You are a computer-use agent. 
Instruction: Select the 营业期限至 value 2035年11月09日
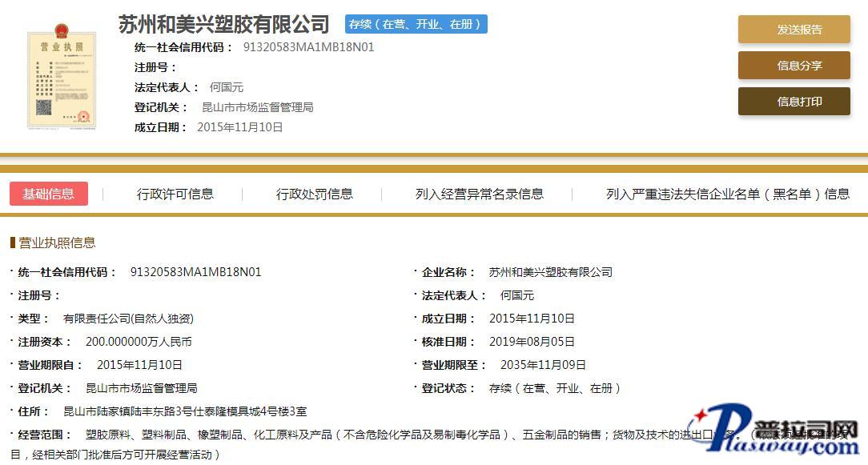[x=543, y=365]
